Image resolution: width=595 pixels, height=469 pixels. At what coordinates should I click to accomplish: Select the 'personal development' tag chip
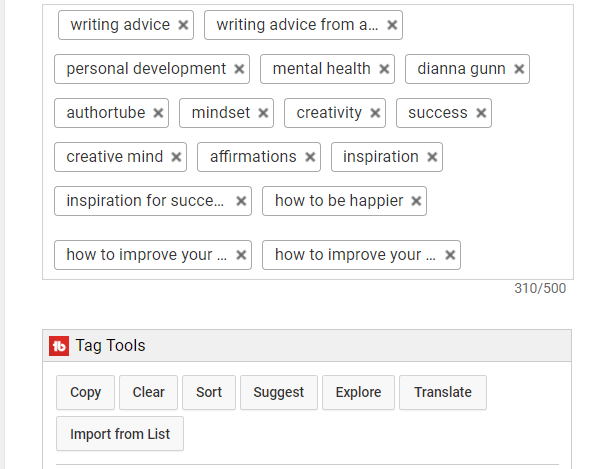146,69
